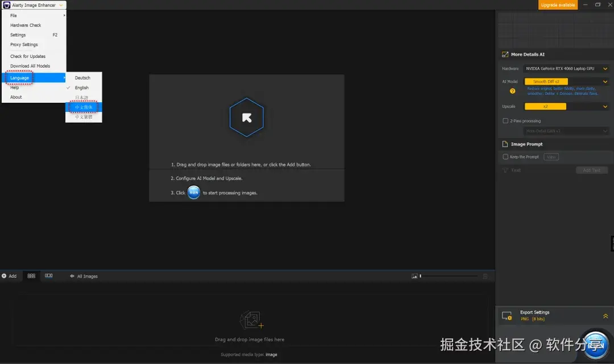Collapse the Export Settings section chevron

(605, 316)
